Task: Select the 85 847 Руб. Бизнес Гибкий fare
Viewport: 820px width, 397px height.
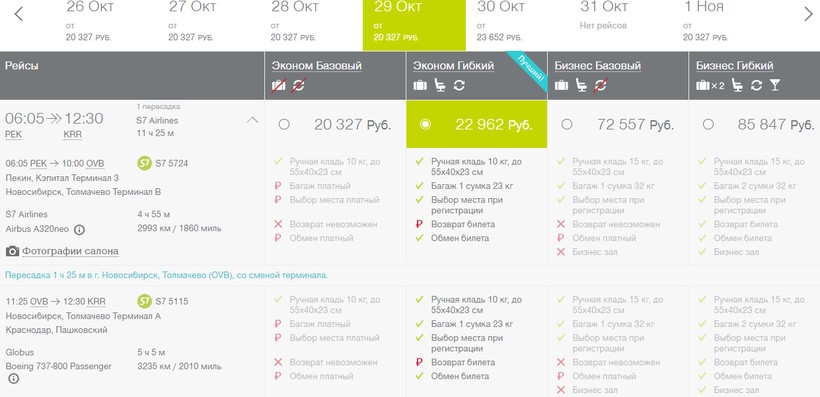Action: pos(708,124)
